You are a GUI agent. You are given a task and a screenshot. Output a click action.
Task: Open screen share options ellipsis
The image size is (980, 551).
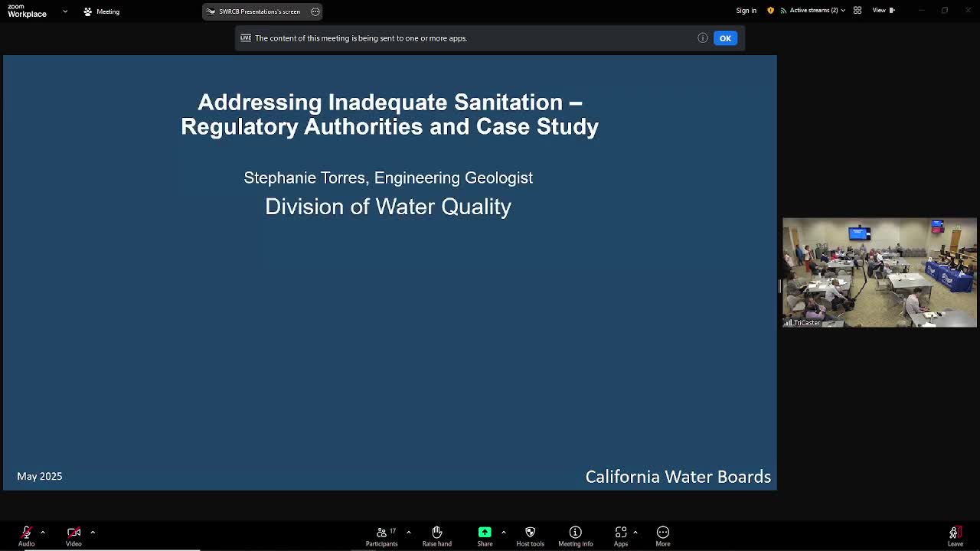tap(315, 11)
